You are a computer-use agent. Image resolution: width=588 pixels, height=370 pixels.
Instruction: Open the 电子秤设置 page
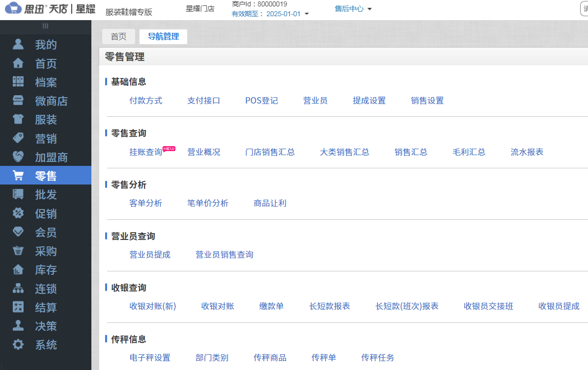click(149, 358)
